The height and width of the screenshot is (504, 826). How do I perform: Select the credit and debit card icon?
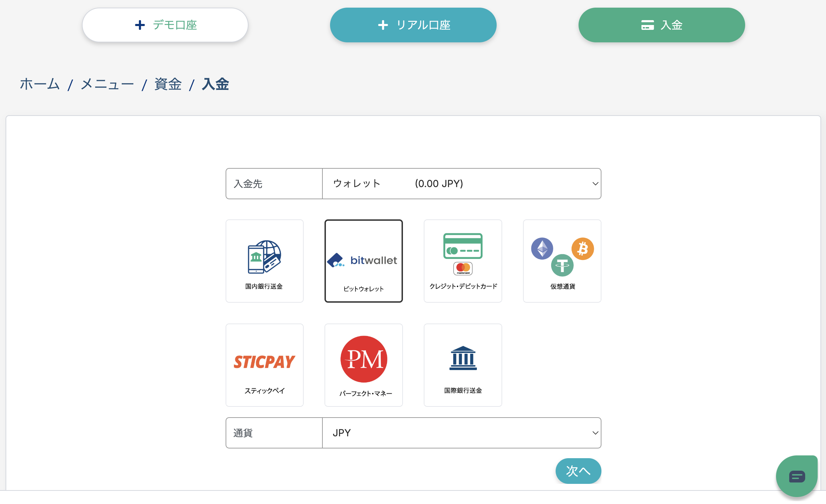click(463, 261)
